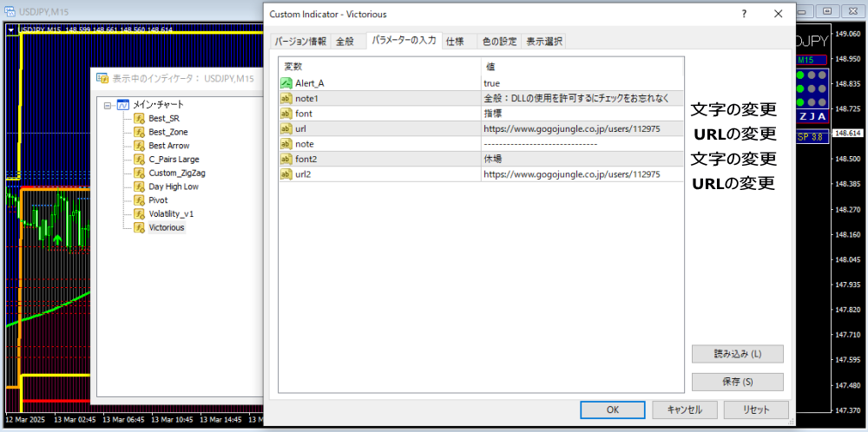Click the 読み込み (L) button

pyautogui.click(x=737, y=354)
